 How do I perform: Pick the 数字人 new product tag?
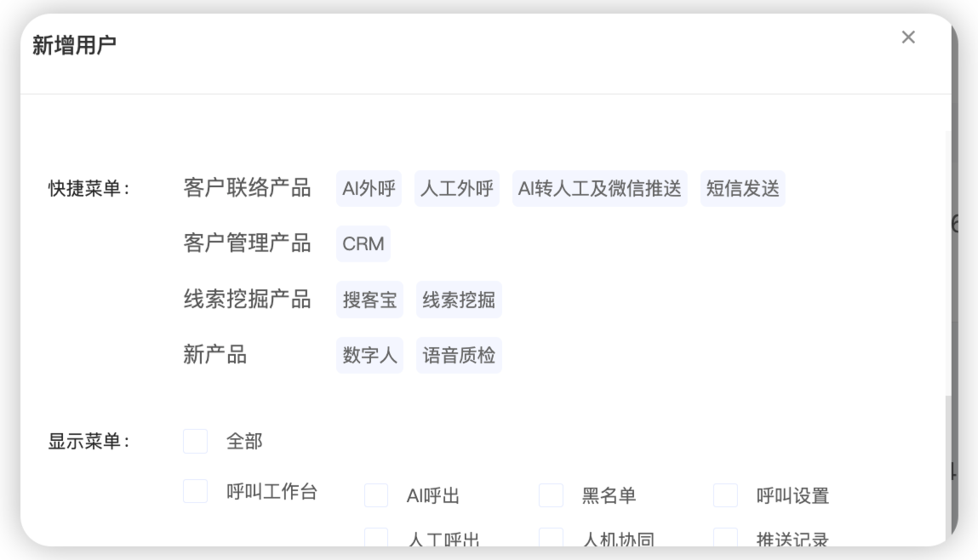pyautogui.click(x=369, y=356)
